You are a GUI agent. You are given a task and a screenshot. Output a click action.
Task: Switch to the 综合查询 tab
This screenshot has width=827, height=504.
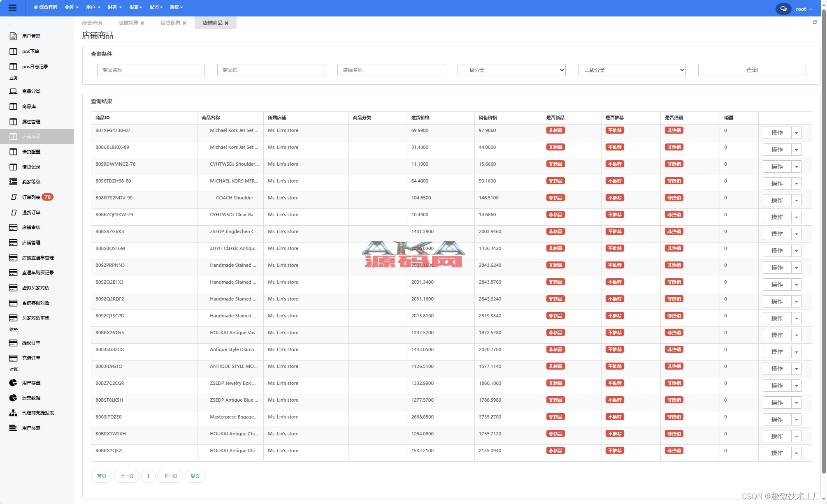point(92,23)
